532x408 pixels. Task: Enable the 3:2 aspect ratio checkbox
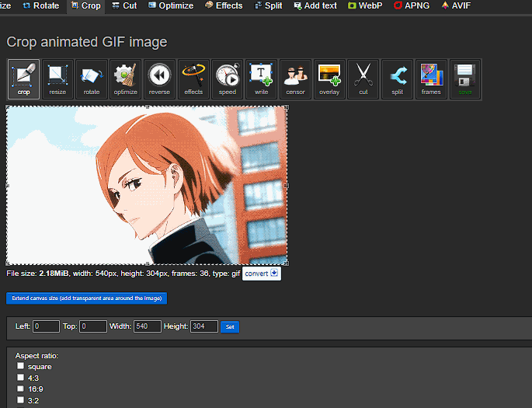[x=21, y=400]
